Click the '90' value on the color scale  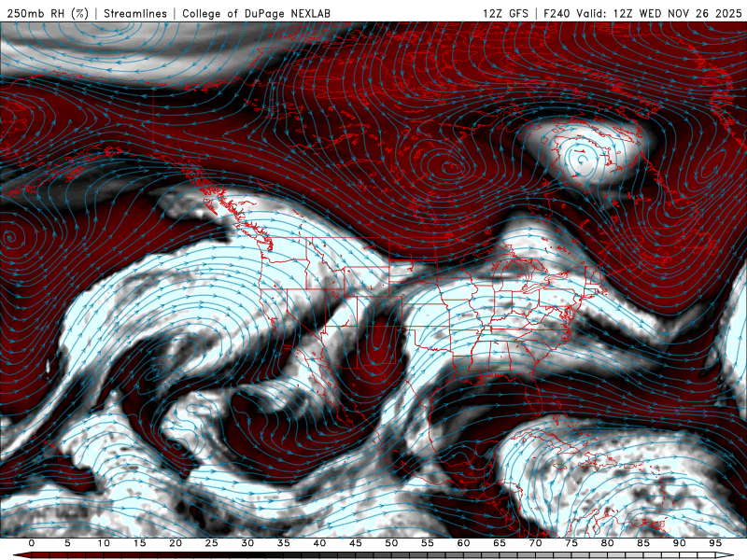coord(680,543)
